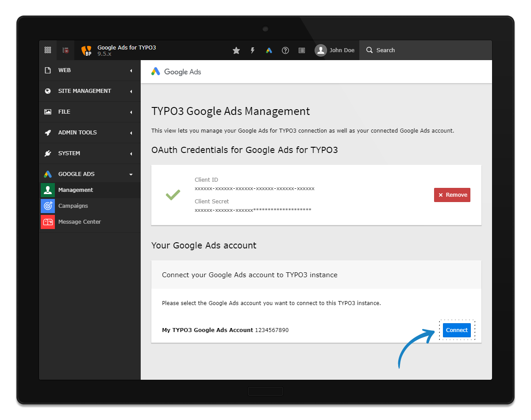Open the flush cache lightning icon
Viewport: 531px width, 420px height.
[253, 50]
